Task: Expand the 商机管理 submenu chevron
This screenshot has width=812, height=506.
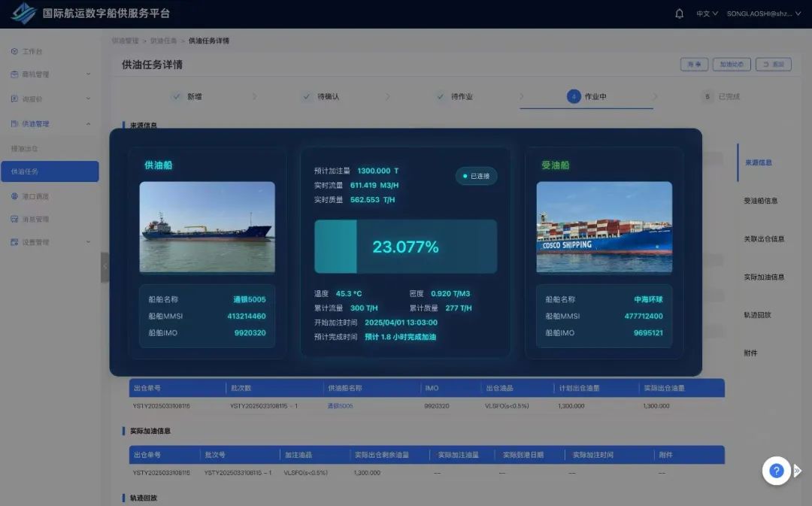Action: 88,74
